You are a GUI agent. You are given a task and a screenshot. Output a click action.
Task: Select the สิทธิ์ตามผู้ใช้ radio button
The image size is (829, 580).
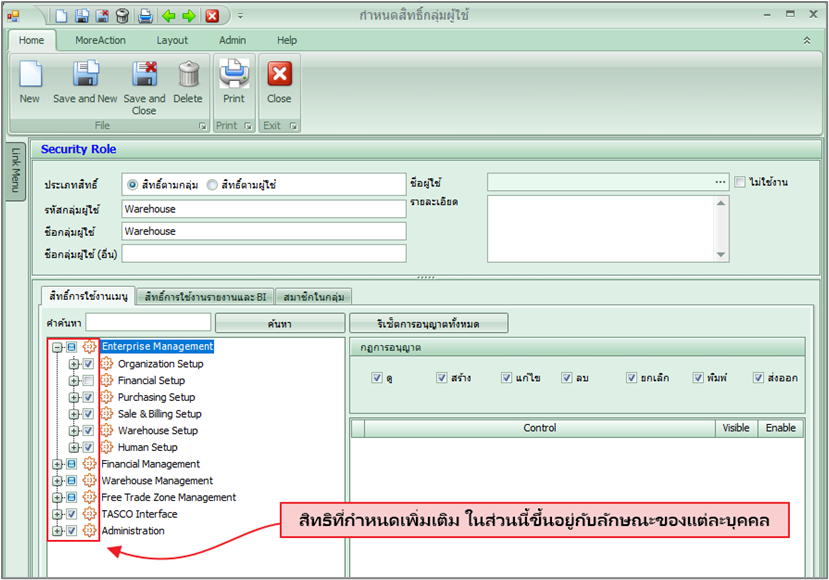[212, 185]
